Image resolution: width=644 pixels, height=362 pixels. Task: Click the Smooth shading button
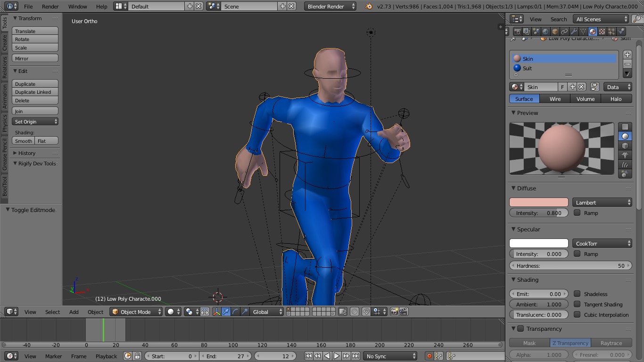[24, 141]
